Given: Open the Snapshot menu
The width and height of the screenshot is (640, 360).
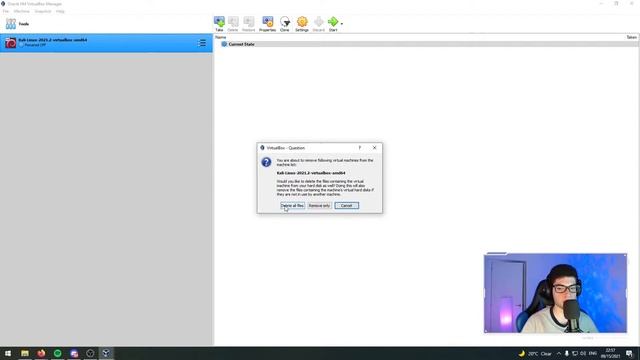Looking at the screenshot, I should 43,11.
